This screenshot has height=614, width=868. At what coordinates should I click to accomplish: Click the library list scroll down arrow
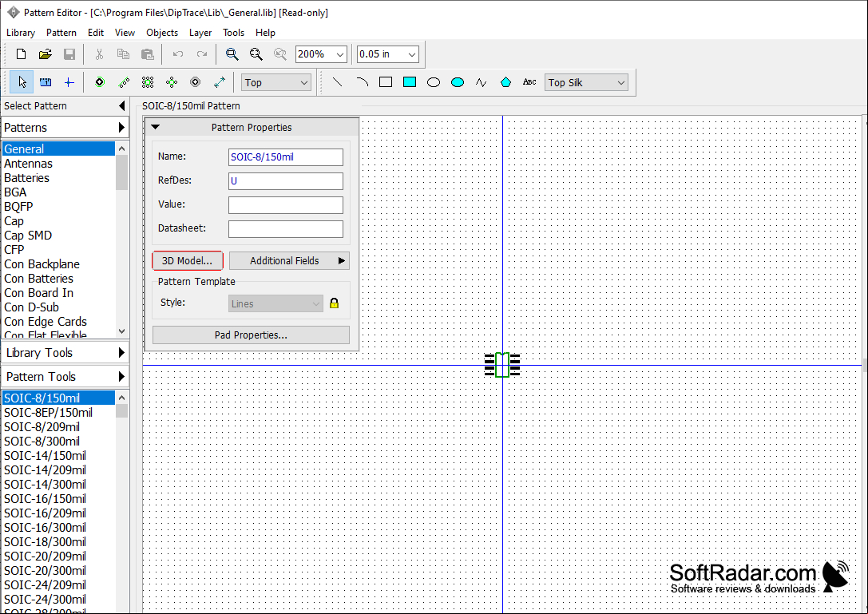coord(122,331)
